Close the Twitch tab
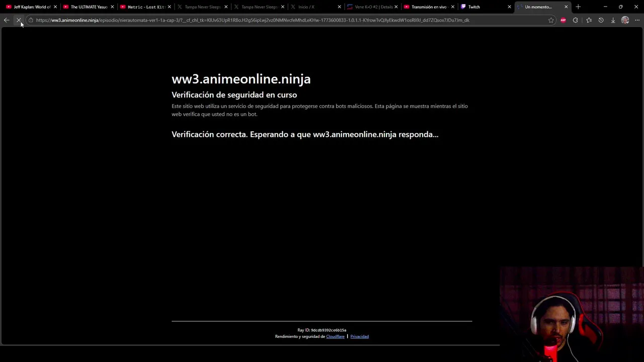The width and height of the screenshot is (644, 362). (509, 7)
